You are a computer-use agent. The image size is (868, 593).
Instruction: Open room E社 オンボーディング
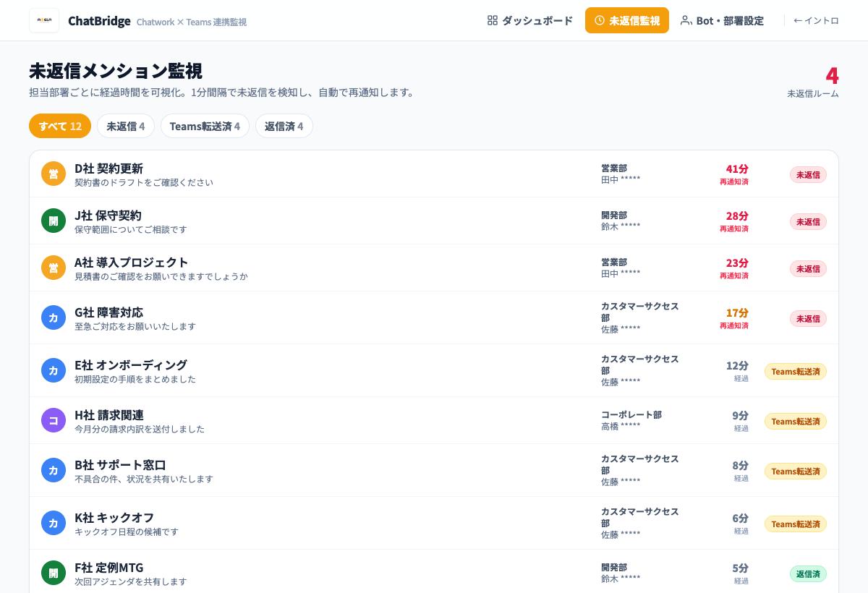click(x=434, y=370)
